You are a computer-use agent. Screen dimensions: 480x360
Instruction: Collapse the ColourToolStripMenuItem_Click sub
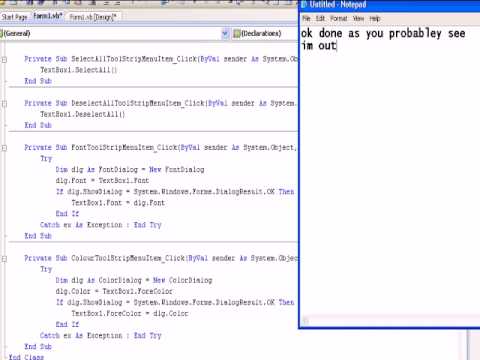4,258
